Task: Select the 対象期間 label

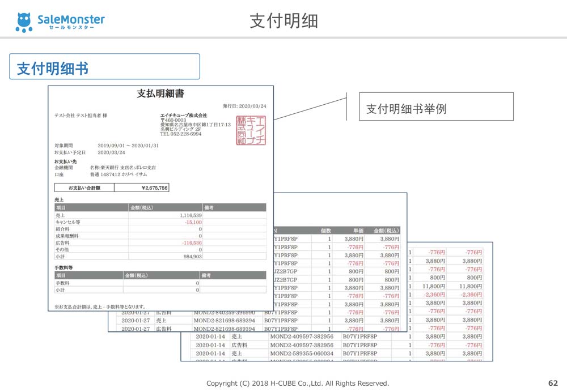Action: (64, 146)
